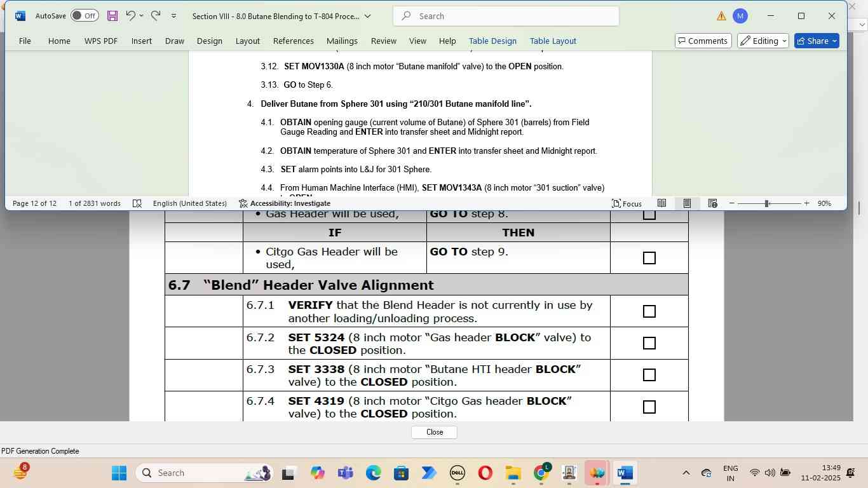Open Microsoft Copilot from taskbar
868x488 pixels.
click(x=317, y=473)
